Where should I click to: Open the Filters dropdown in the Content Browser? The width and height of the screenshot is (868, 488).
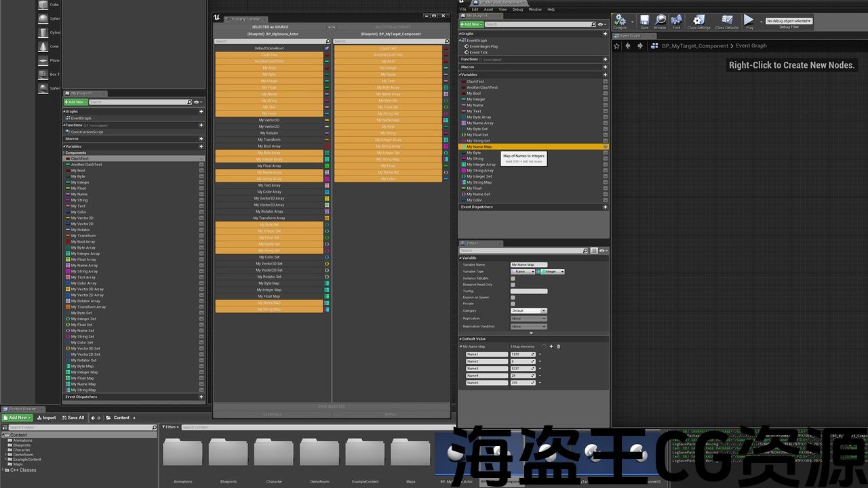click(x=170, y=427)
